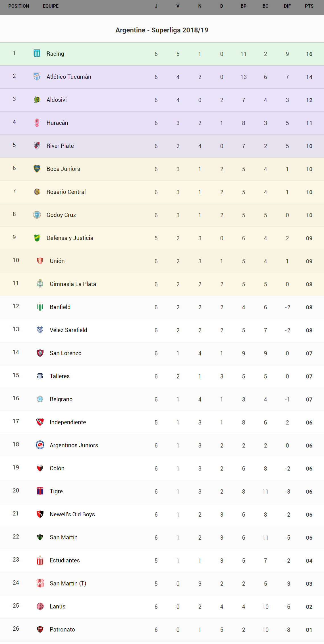Open the San Lorenzo team link
The width and height of the screenshot is (324, 644).
(65, 353)
